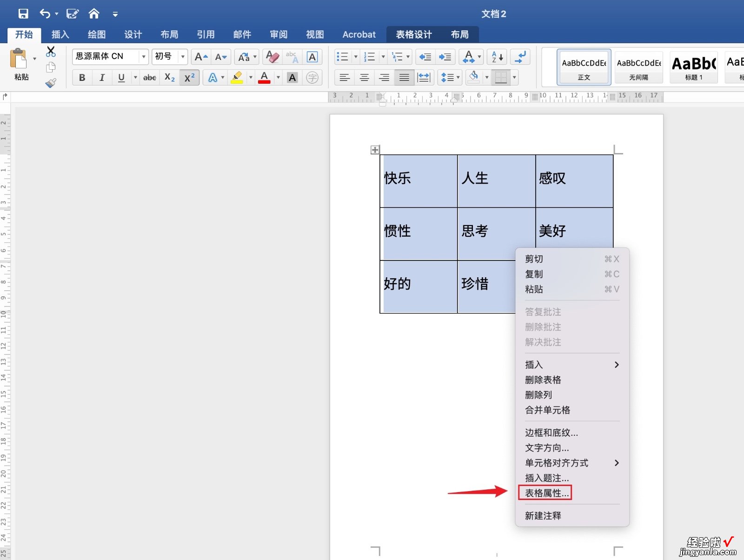Apply the 标题 1 style
The image size is (744, 560).
(694, 67)
